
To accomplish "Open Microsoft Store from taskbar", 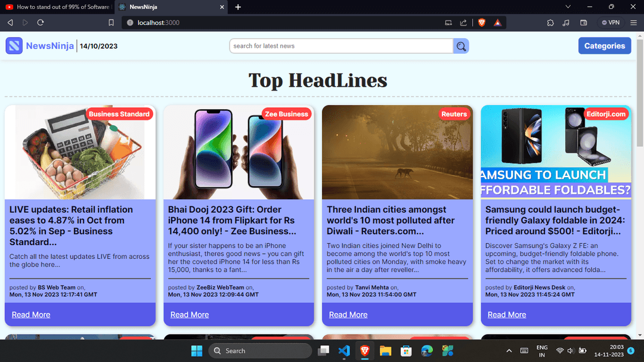I will click(x=406, y=351).
